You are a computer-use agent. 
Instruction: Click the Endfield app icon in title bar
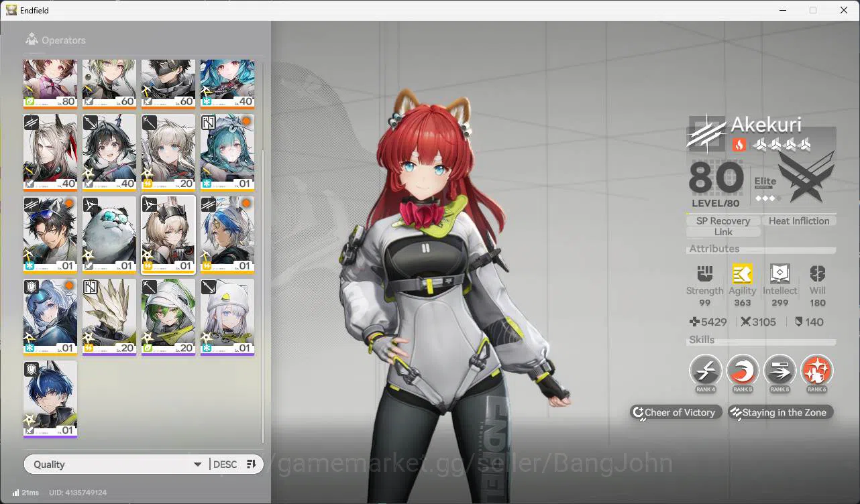click(x=11, y=10)
